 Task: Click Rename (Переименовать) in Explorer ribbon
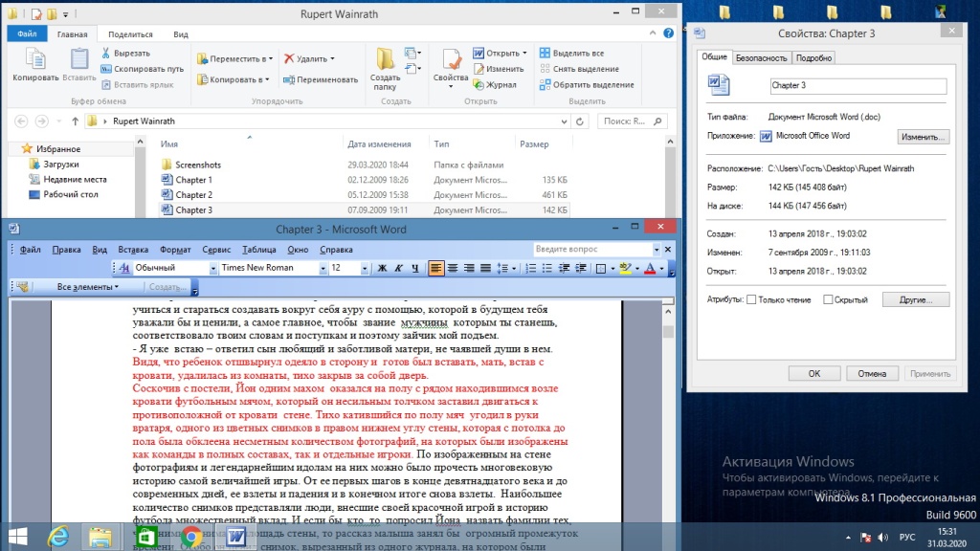tap(321, 79)
